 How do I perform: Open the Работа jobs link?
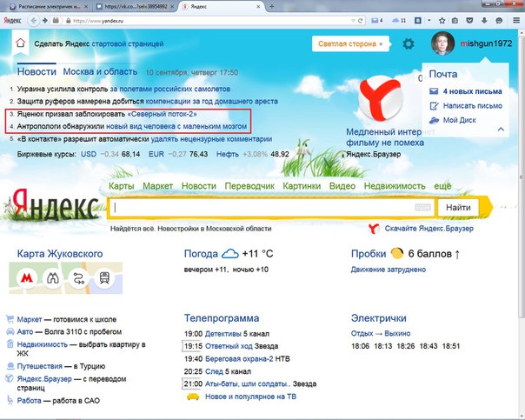tap(30, 401)
